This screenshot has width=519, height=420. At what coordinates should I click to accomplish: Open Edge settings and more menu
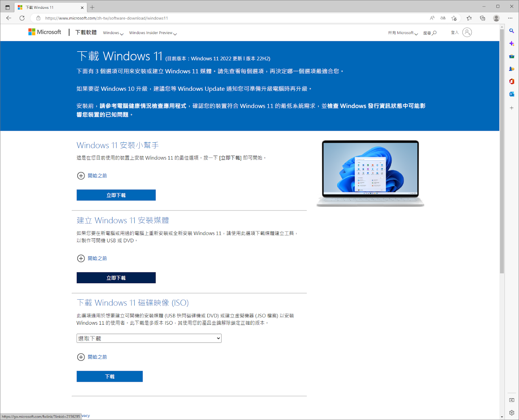click(x=510, y=18)
